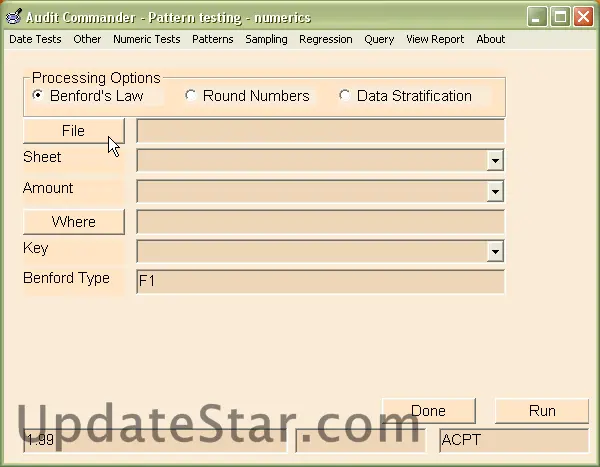Click the Processing Options group label

96,78
